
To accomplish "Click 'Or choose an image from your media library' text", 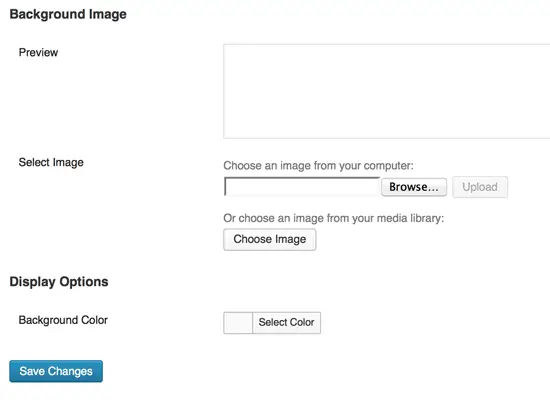I will point(334,218).
